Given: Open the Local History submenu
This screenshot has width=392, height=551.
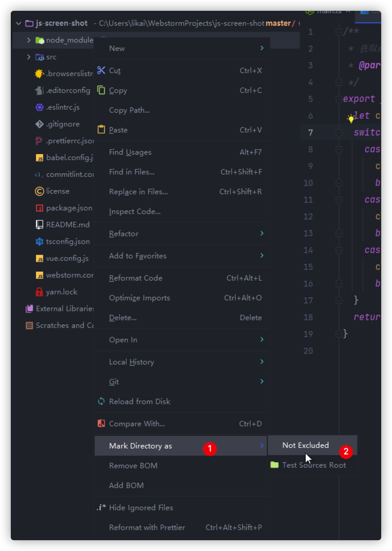Looking at the screenshot, I should click(x=182, y=362).
